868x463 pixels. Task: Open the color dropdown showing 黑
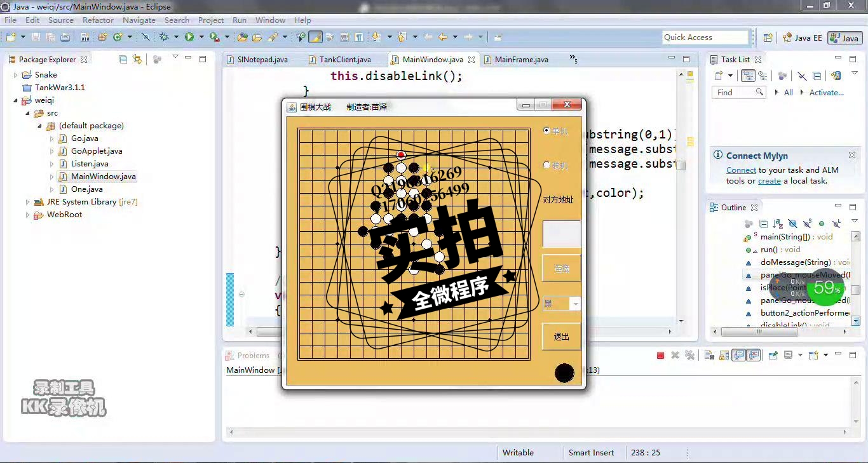click(562, 304)
